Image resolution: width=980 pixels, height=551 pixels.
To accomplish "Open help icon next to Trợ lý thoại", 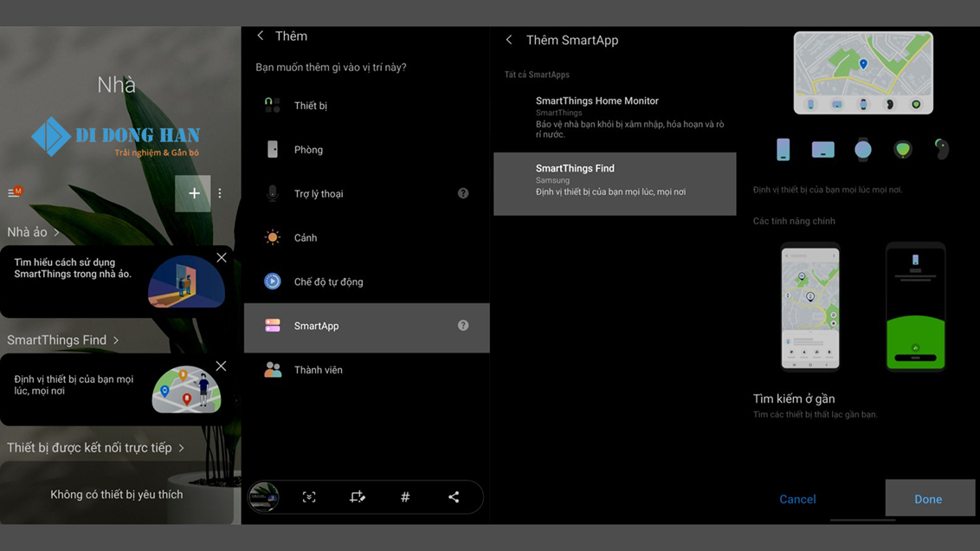I will coord(463,193).
